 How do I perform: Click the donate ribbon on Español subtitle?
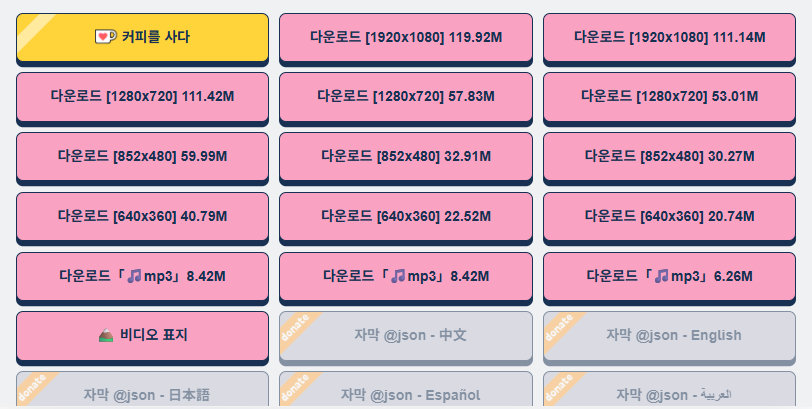click(x=299, y=389)
